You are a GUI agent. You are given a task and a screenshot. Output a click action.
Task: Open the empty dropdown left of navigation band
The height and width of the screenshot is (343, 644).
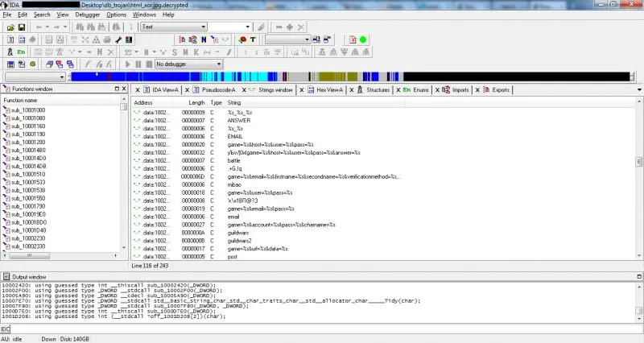pos(63,76)
